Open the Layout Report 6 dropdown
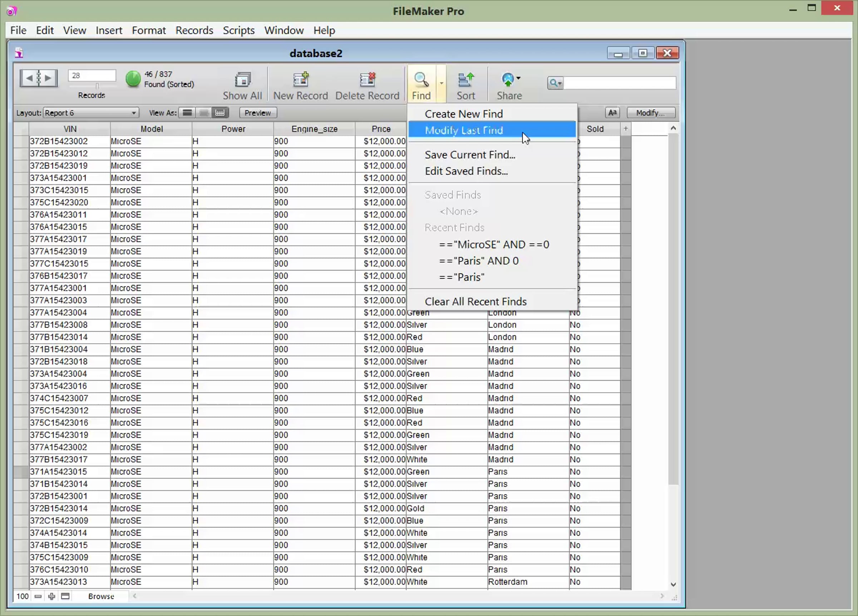 [91, 113]
